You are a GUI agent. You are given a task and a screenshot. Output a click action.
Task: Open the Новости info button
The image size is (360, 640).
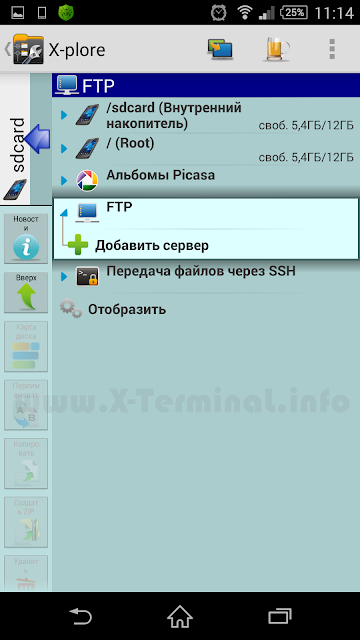click(26, 238)
